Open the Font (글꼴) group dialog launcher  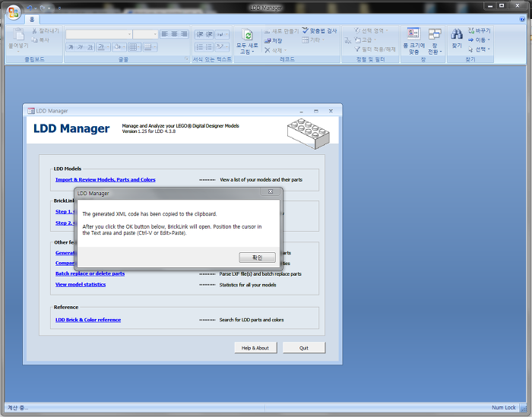pos(186,58)
